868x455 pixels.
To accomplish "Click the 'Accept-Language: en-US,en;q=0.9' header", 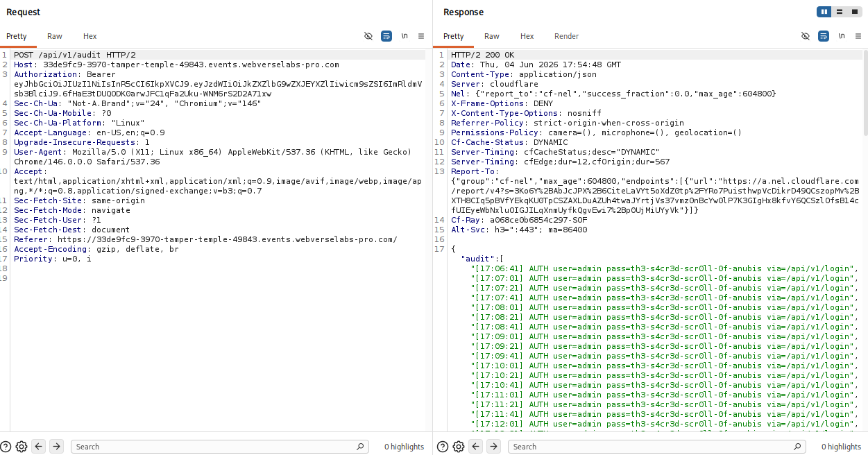I will [90, 132].
